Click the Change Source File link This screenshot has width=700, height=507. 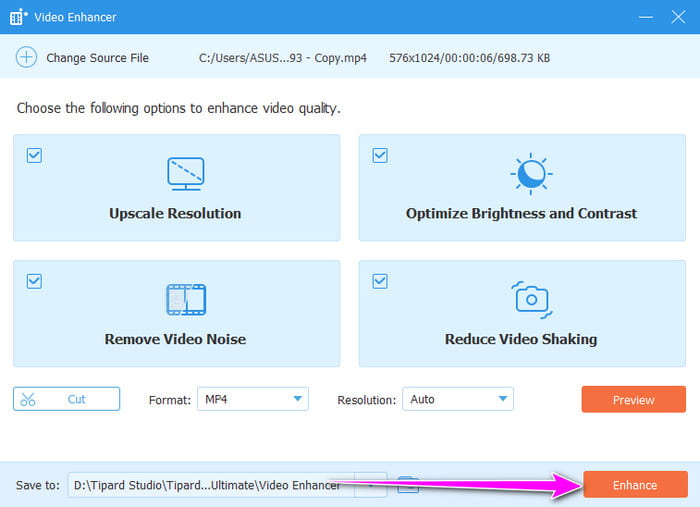point(97,58)
